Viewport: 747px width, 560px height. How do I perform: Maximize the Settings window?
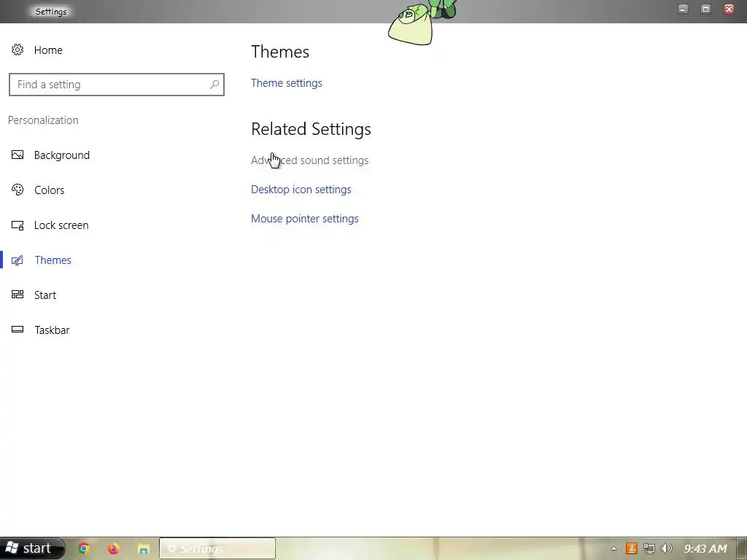[x=706, y=9]
